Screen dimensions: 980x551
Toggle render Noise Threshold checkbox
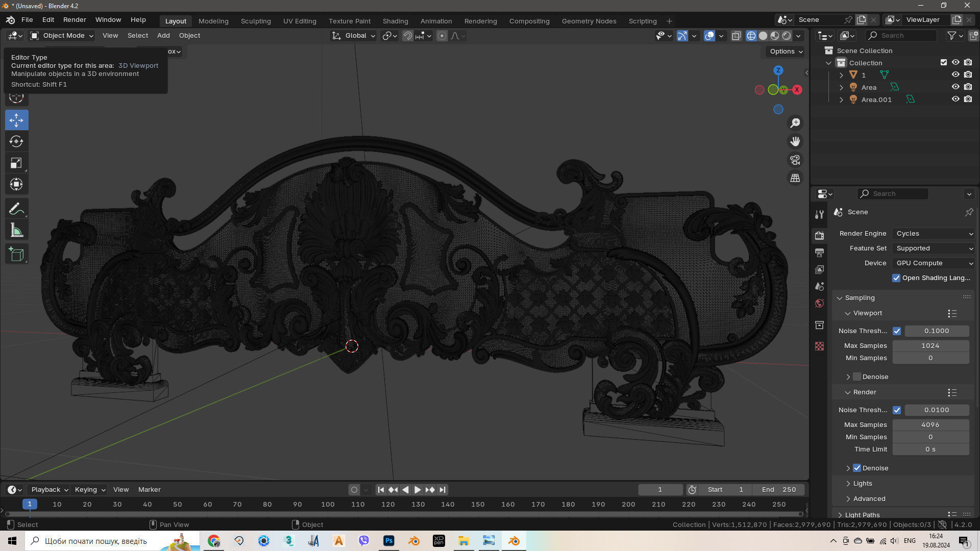[x=897, y=410]
